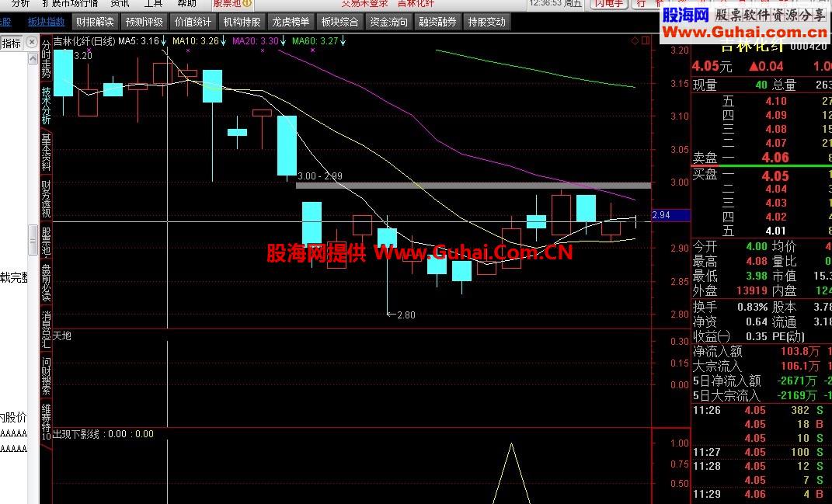Viewport: 832px width, 504px height.
Task: Click the 今开 4.00 value
Action: coord(757,247)
